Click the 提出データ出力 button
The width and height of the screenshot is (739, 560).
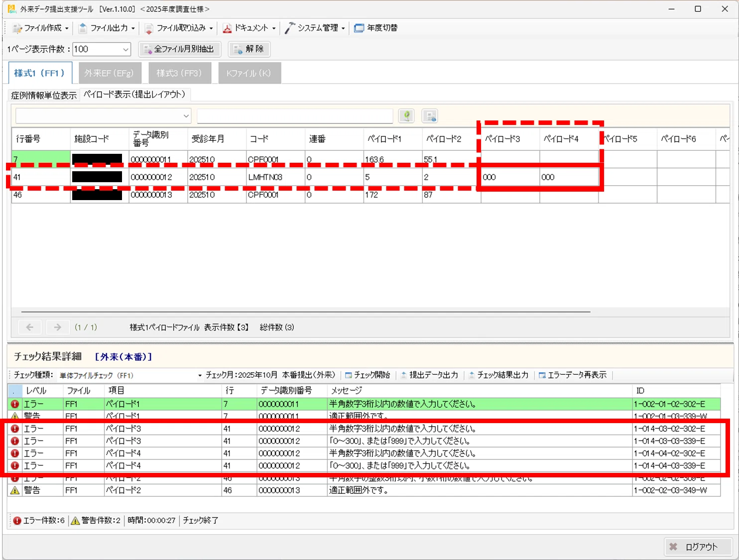point(429,375)
